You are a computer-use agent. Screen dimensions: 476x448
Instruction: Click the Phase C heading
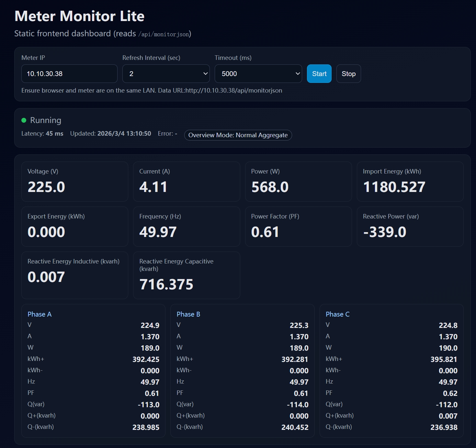pyautogui.click(x=337, y=314)
